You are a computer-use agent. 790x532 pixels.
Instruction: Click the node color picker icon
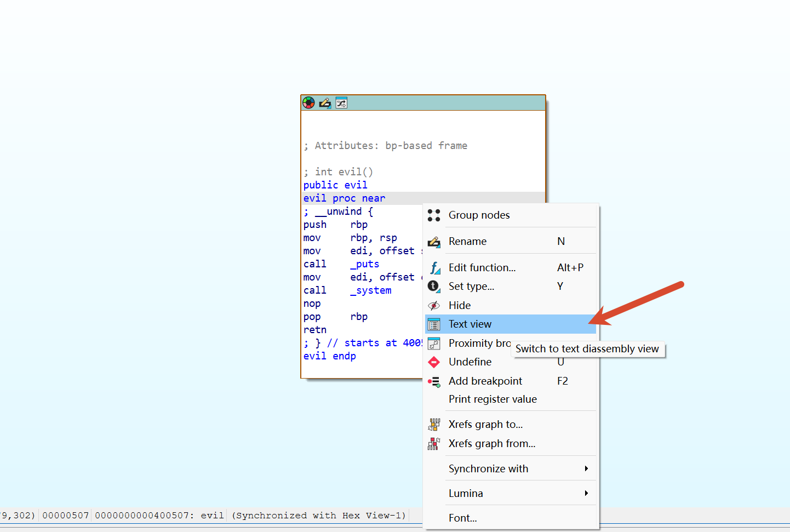(309, 103)
